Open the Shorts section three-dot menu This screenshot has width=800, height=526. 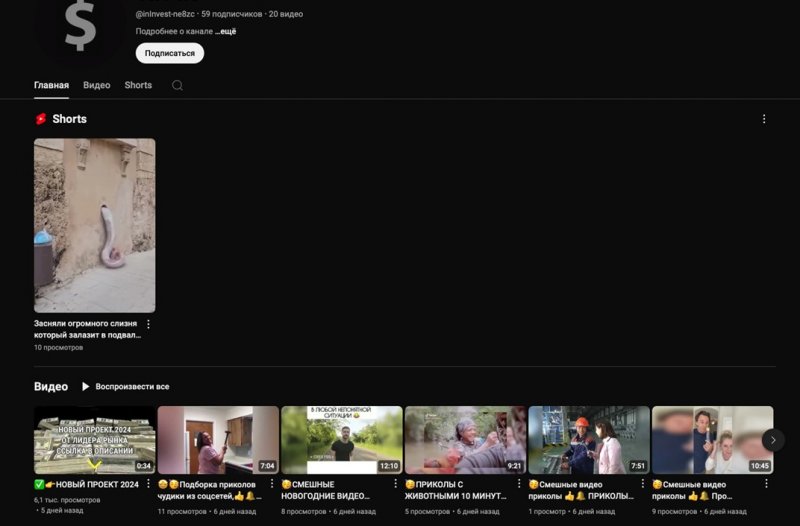pos(764,119)
